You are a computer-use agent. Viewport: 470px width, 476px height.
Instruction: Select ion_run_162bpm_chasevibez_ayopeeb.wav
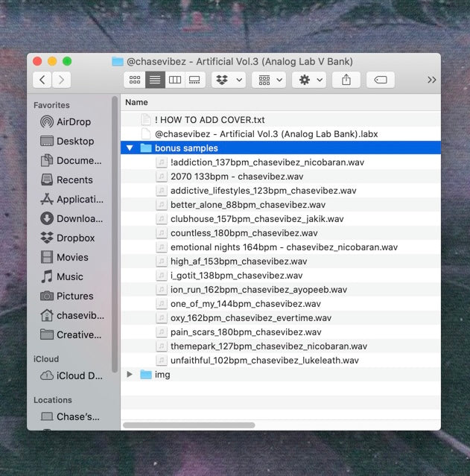pyautogui.click(x=281, y=290)
